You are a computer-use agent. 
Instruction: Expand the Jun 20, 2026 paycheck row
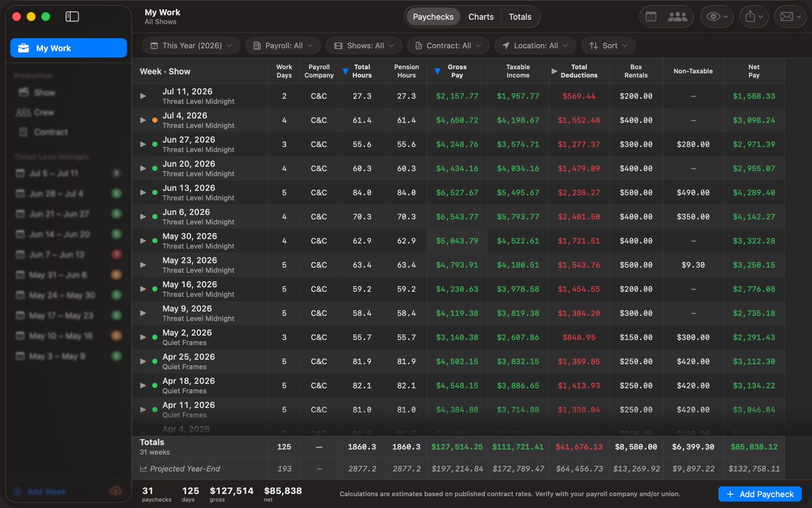pos(143,168)
